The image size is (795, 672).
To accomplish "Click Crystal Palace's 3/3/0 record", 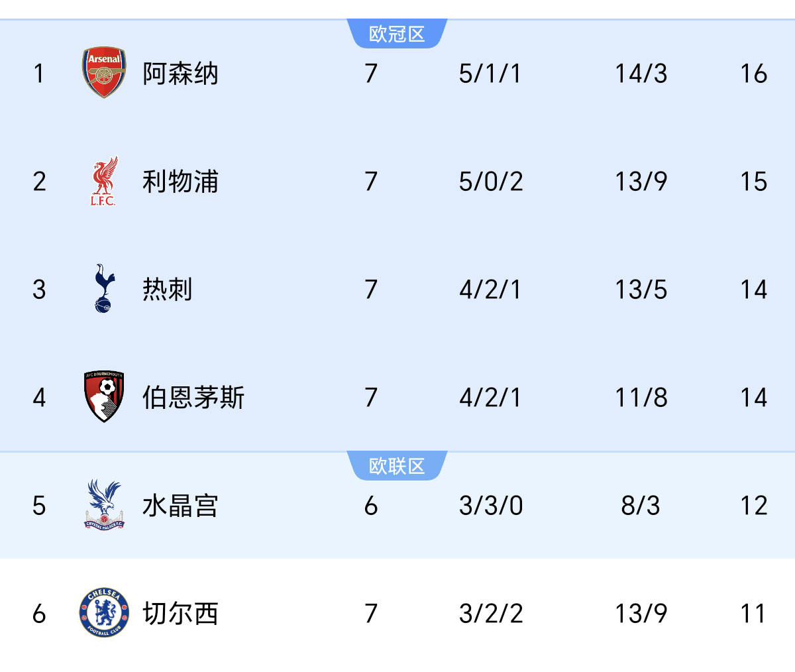I will click(490, 506).
